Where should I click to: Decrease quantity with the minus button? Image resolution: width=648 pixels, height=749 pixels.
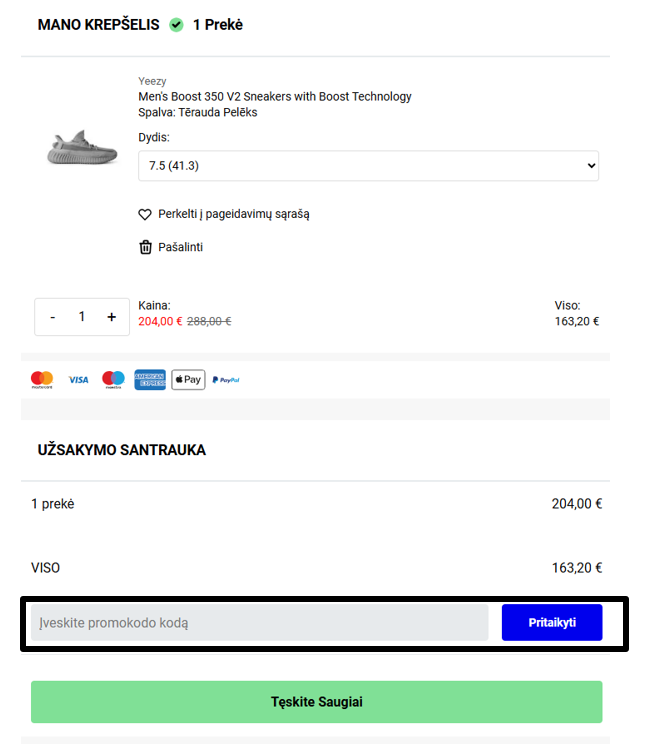point(52,317)
